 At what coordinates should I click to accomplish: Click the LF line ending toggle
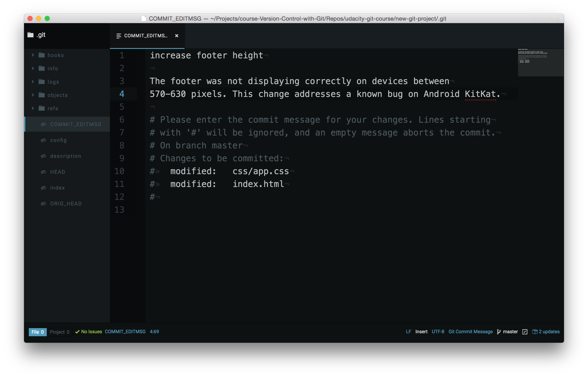pos(408,332)
